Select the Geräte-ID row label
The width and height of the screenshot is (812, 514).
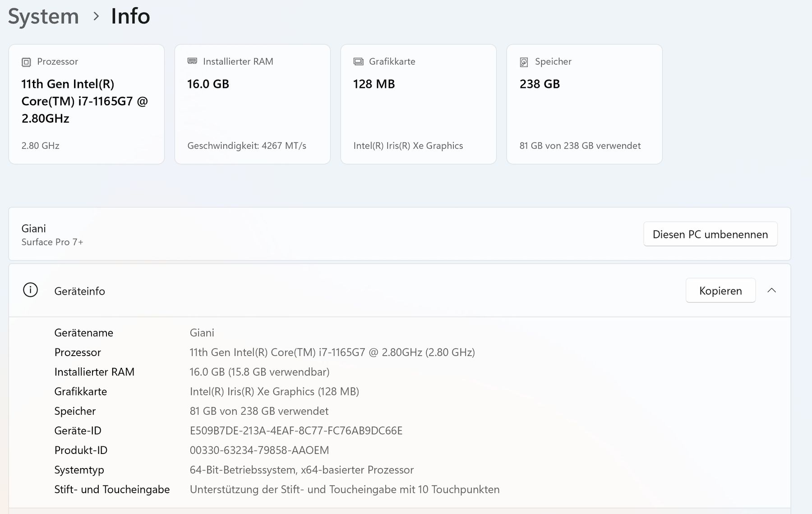point(78,431)
